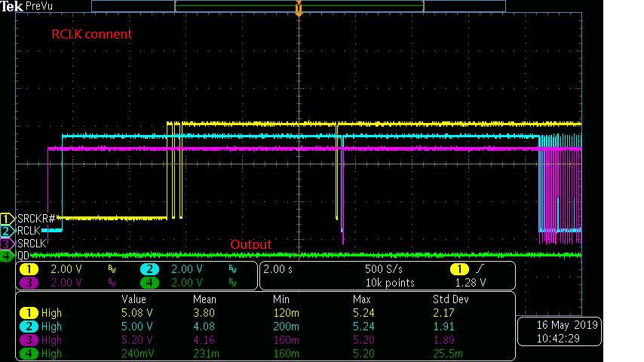Click the trigger source channel 1 badge
Viewport: 644px width, 362px height.
[459, 269]
